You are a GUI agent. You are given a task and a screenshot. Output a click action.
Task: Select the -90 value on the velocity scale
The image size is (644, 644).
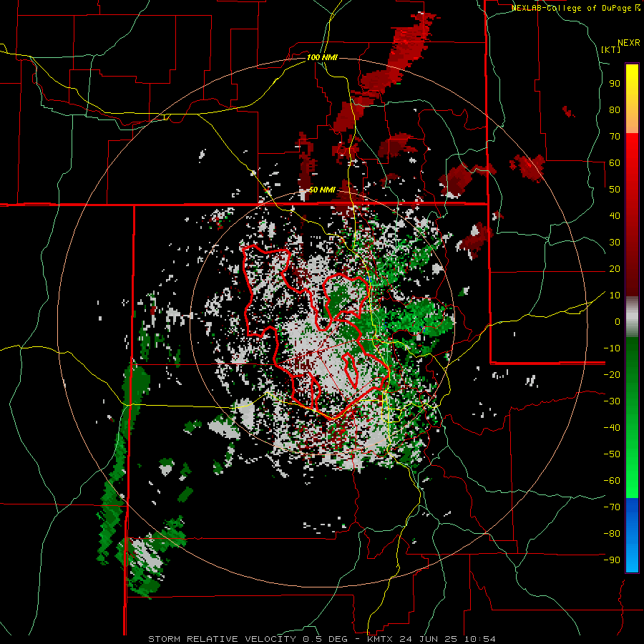tap(612, 560)
